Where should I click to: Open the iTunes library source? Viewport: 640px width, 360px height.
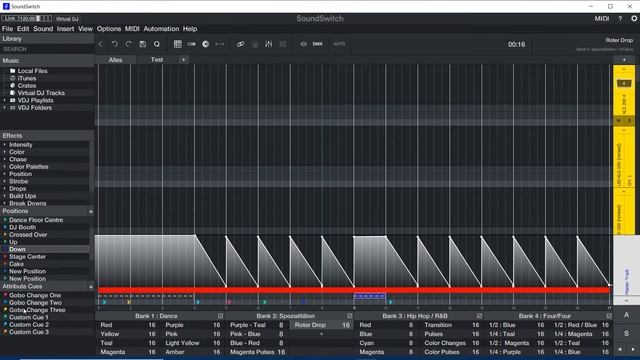pos(27,78)
